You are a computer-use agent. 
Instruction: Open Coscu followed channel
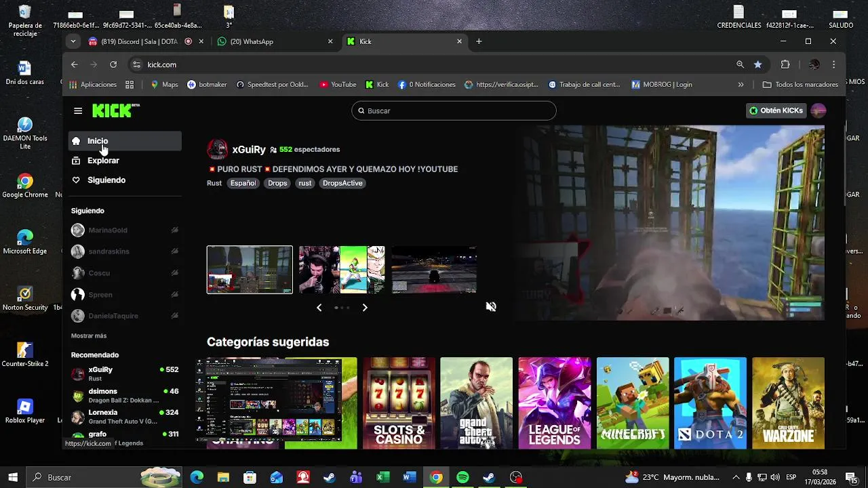coord(125,273)
